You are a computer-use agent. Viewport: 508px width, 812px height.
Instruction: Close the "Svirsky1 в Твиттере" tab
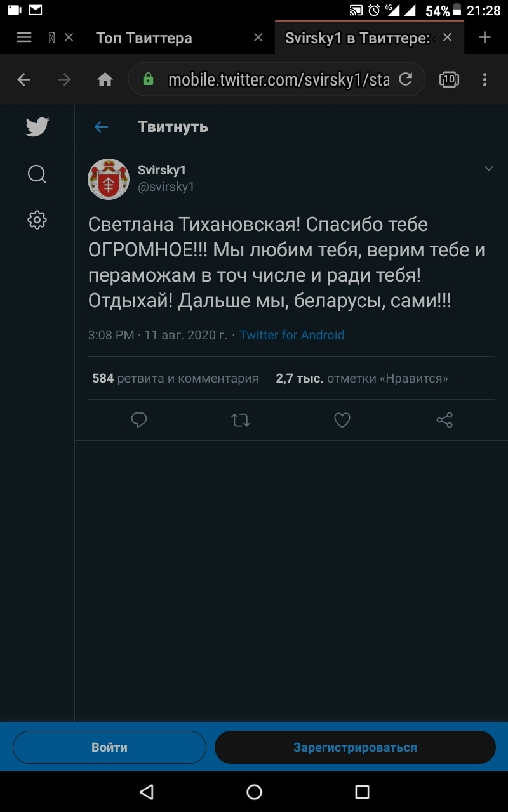point(448,37)
